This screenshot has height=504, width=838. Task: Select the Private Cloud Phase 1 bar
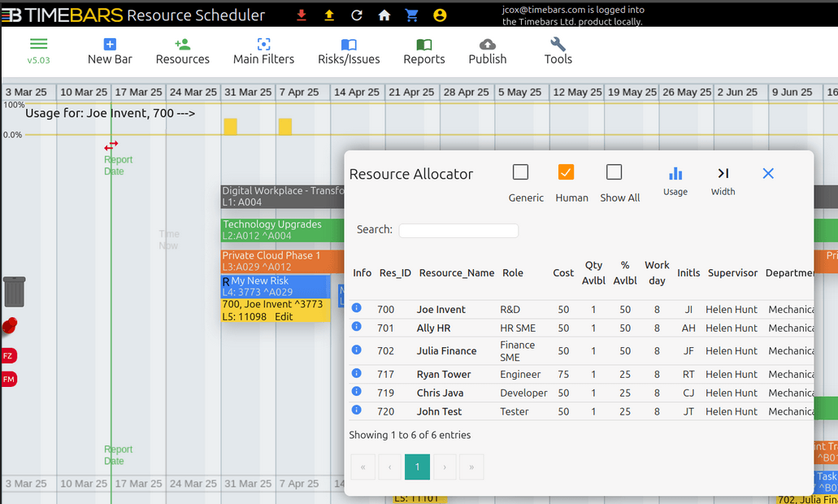tap(282, 262)
